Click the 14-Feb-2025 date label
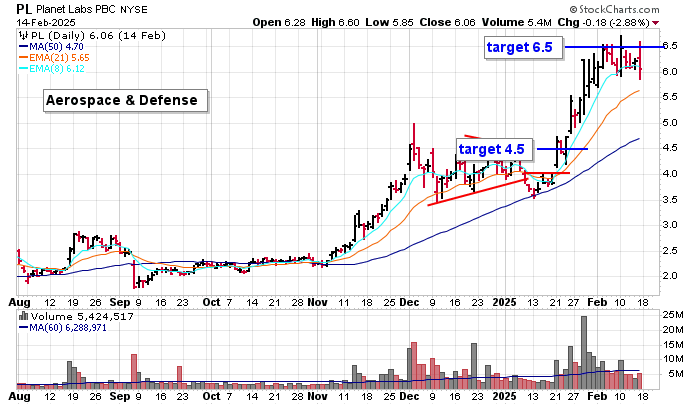 tap(46, 22)
